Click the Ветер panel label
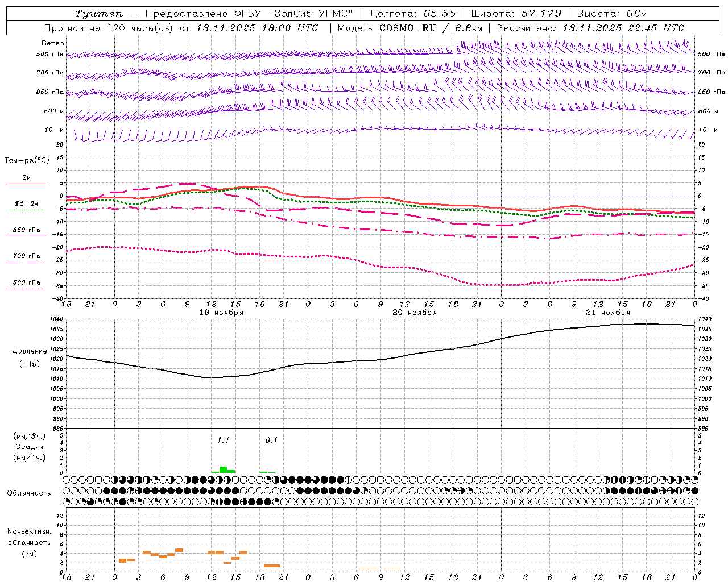Viewport: 728px width, 582px height. coord(53,43)
